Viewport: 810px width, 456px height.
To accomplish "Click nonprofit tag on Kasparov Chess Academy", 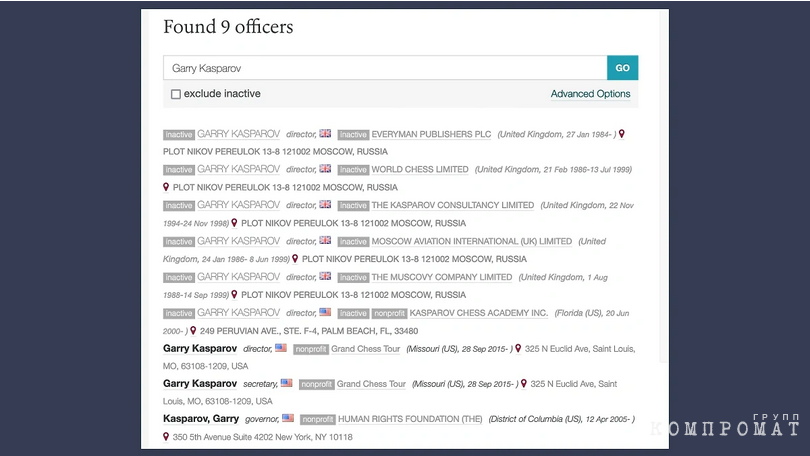I will pos(389,313).
